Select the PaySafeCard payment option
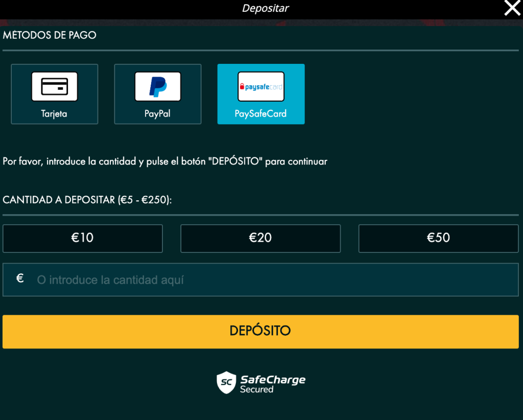The height and width of the screenshot is (420, 523). point(261,94)
